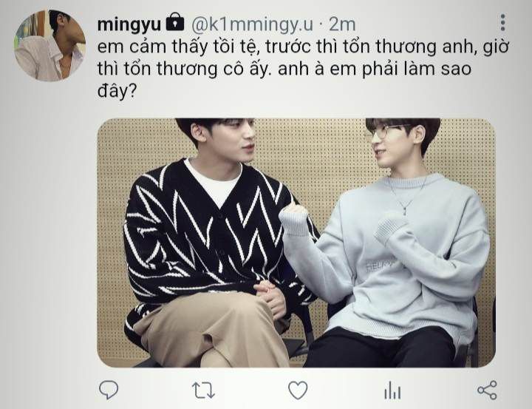This screenshot has height=409, width=532.
Task: Like the tweet with the heart icon
Action: (298, 390)
